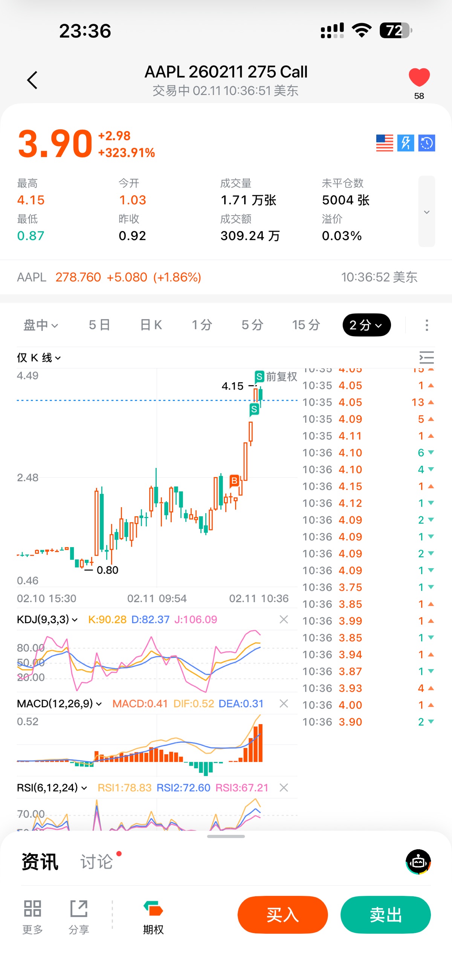
Task: Tap the blue clock history icon
Action: coord(426,143)
